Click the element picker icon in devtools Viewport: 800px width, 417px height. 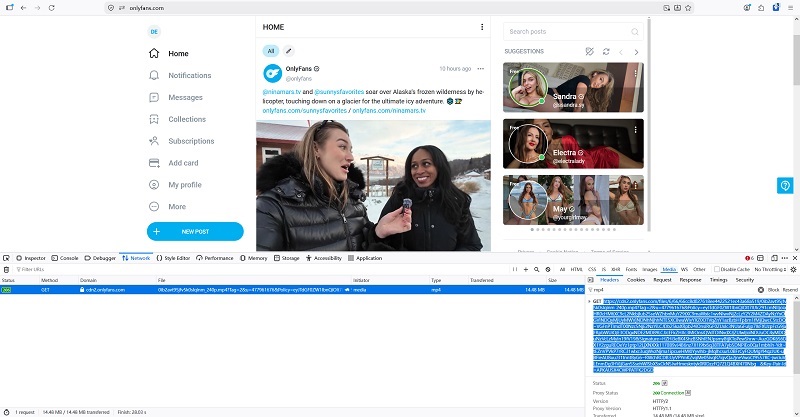[6, 258]
